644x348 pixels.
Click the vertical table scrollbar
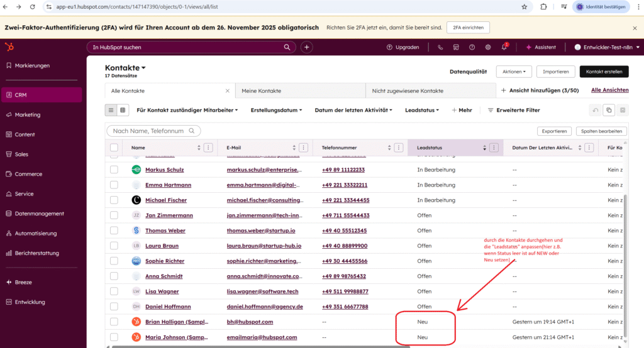point(625,264)
